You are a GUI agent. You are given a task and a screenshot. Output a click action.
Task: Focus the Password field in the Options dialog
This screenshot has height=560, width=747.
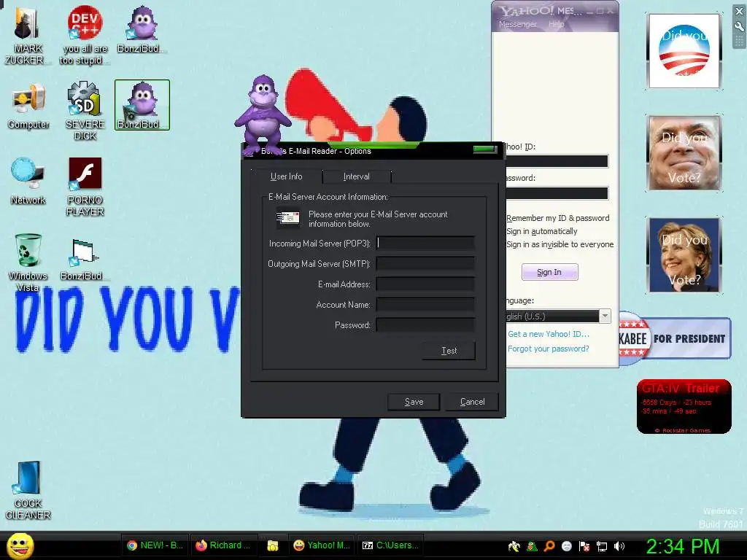pos(425,325)
